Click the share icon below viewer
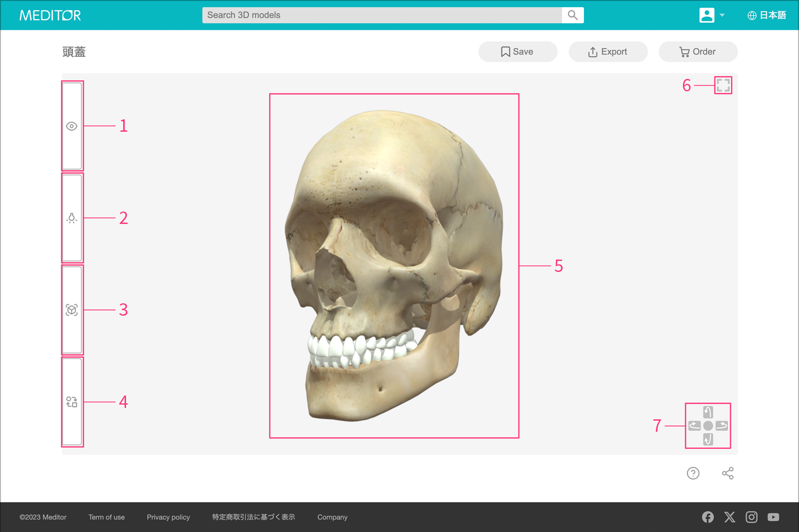Viewport: 799px width, 532px height. [728, 473]
